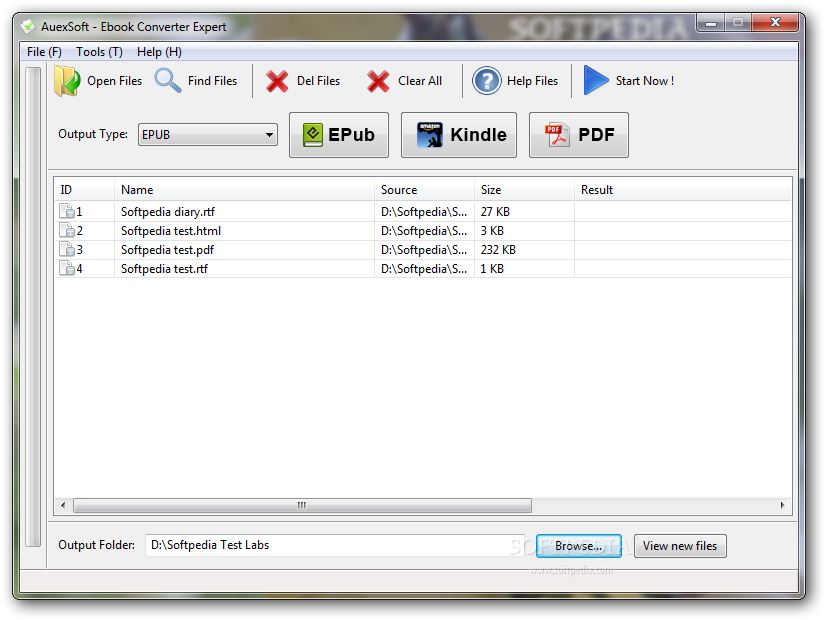The height and width of the screenshot is (620, 826).
Task: Minimize the Ebook Converter Expert window
Action: (x=711, y=23)
